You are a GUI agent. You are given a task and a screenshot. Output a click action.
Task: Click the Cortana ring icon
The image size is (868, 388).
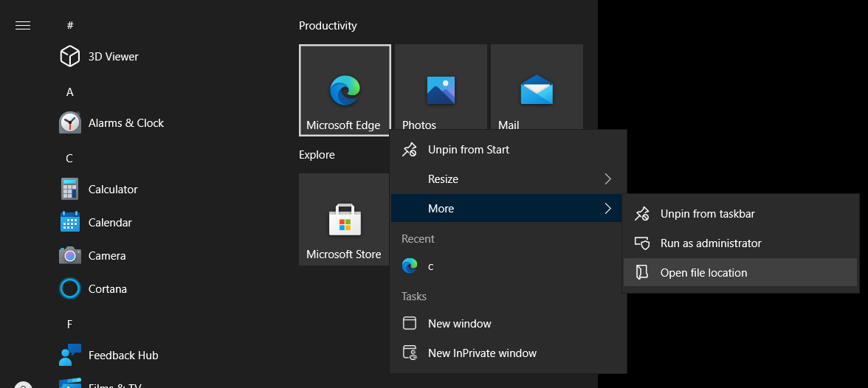69,289
